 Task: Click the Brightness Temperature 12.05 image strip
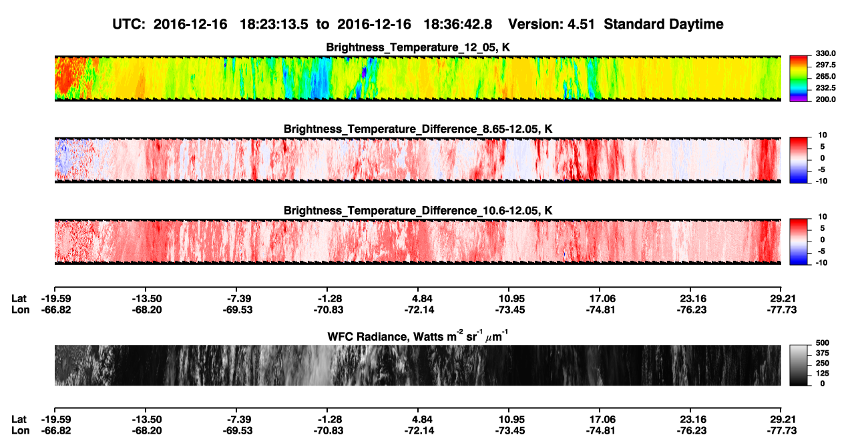(418, 78)
